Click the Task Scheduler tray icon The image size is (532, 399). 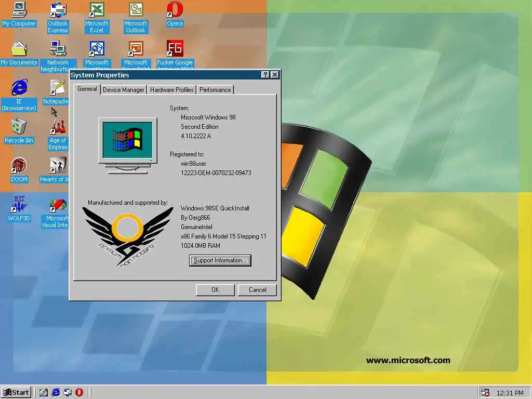[x=485, y=393]
